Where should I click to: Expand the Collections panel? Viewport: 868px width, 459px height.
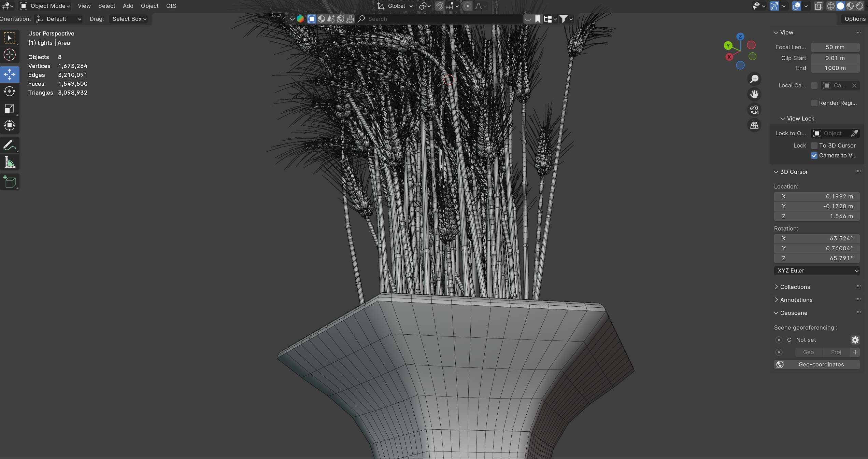(795, 287)
